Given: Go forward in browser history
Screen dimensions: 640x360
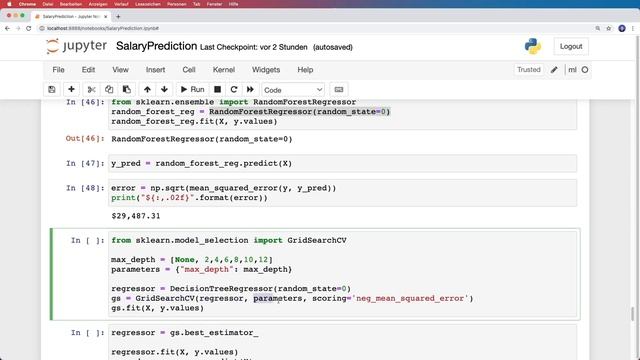Looking at the screenshot, I should pyautogui.click(x=18, y=28).
